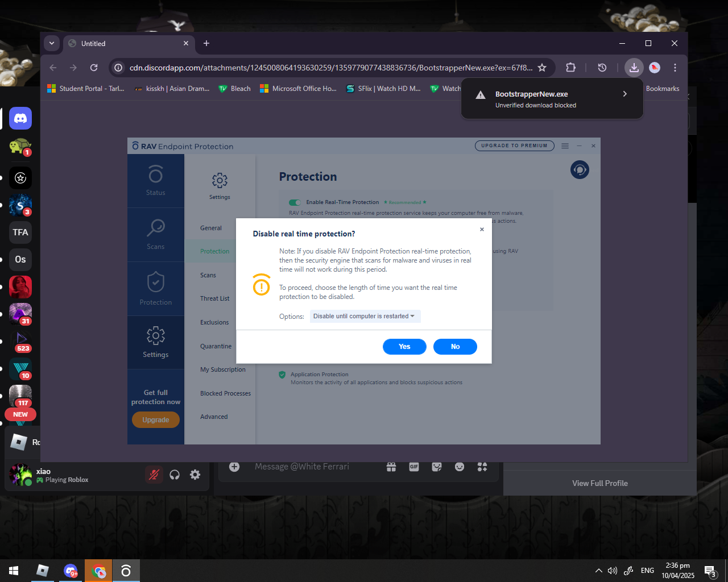Go back in Chrome
Image resolution: width=728 pixels, height=582 pixels.
click(53, 68)
